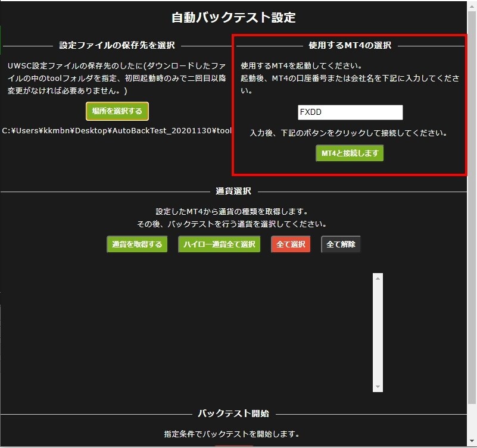This screenshot has height=448, width=477.
Task: Click the 通貨を取得する button
Action: click(x=137, y=245)
